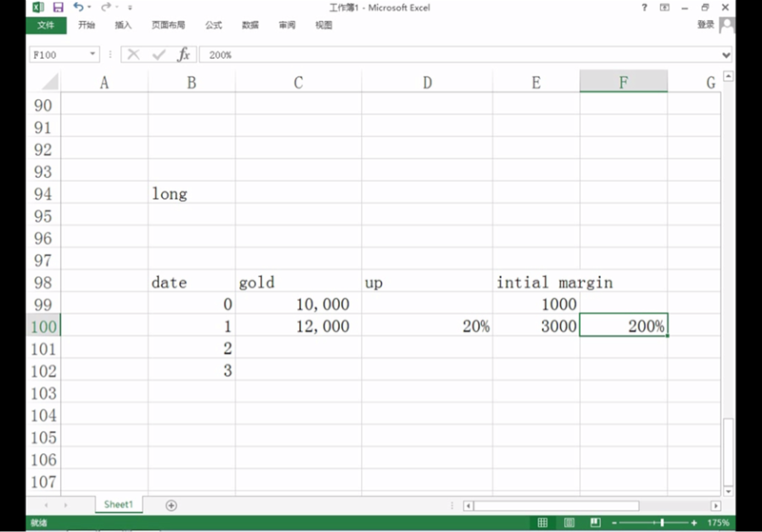
Task: Select row 94 header
Action: coord(43,194)
